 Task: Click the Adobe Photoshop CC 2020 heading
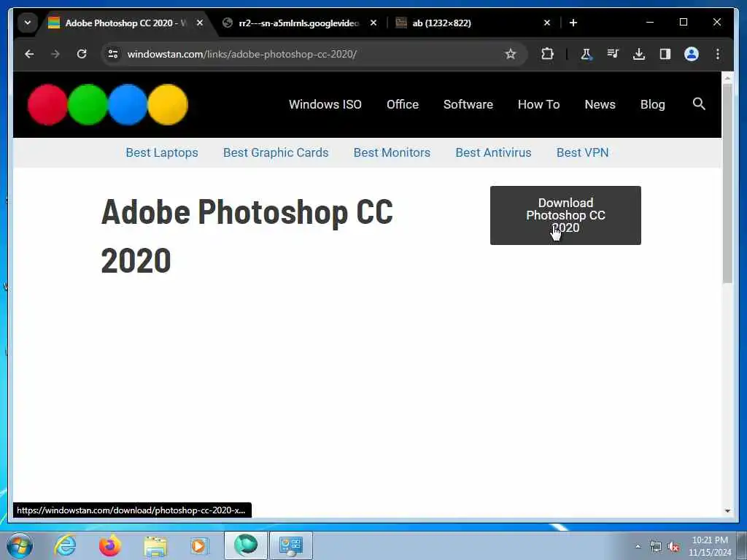(x=247, y=236)
